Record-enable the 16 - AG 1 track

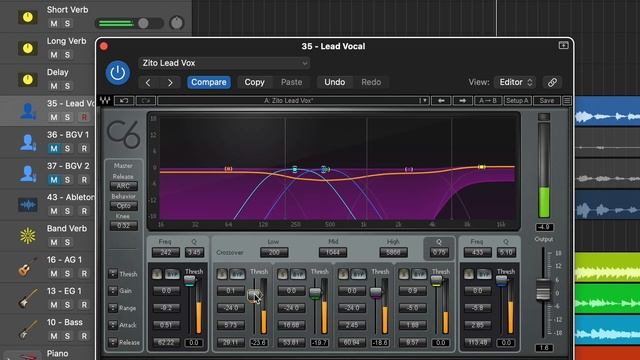pyautogui.click(x=84, y=273)
